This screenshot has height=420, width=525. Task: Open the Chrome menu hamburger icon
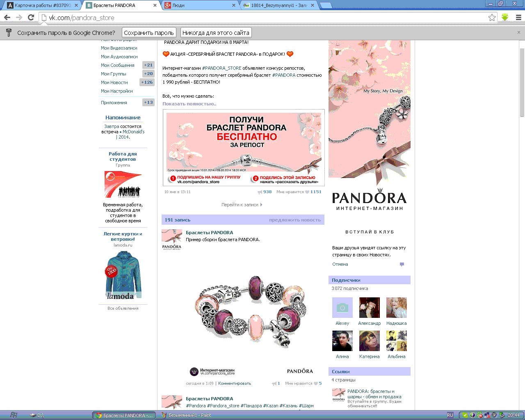pyautogui.click(x=518, y=17)
